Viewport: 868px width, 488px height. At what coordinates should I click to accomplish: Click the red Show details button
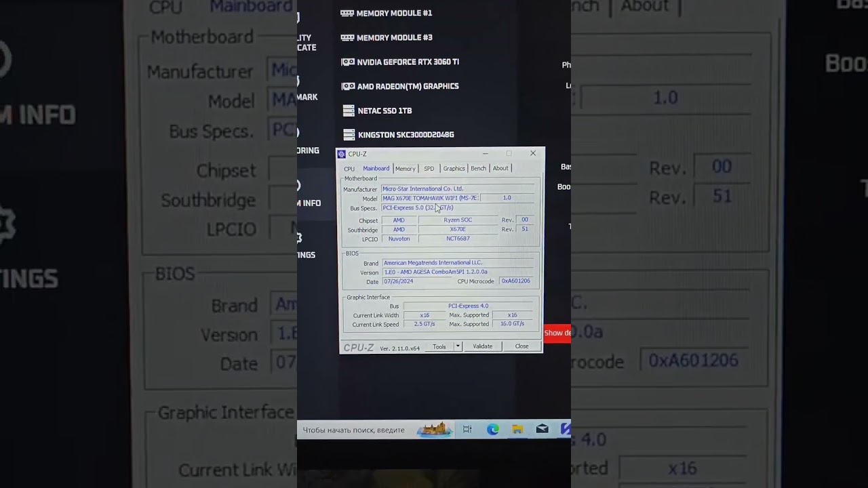557,333
